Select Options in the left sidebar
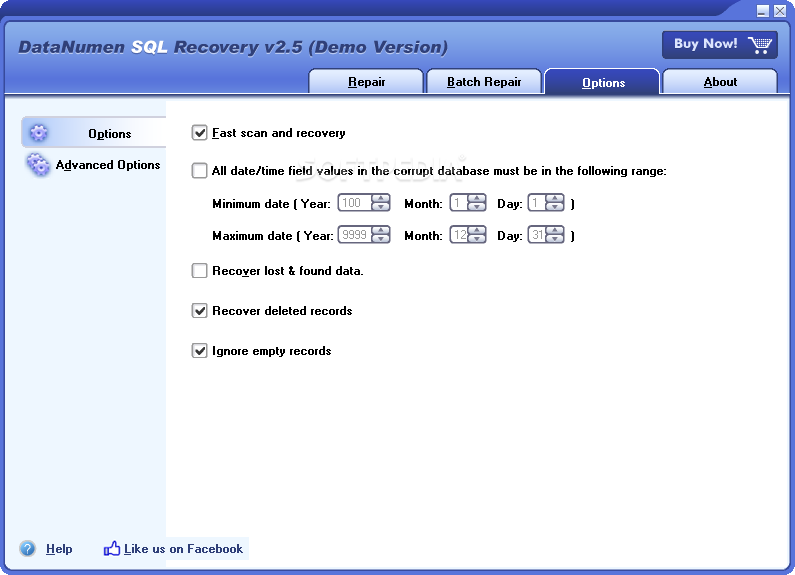 (x=94, y=133)
